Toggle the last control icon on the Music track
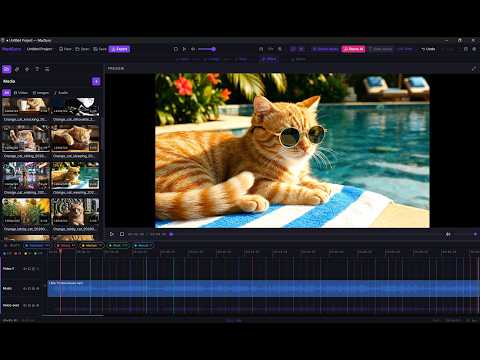This screenshot has height=360, width=480. pos(38,289)
